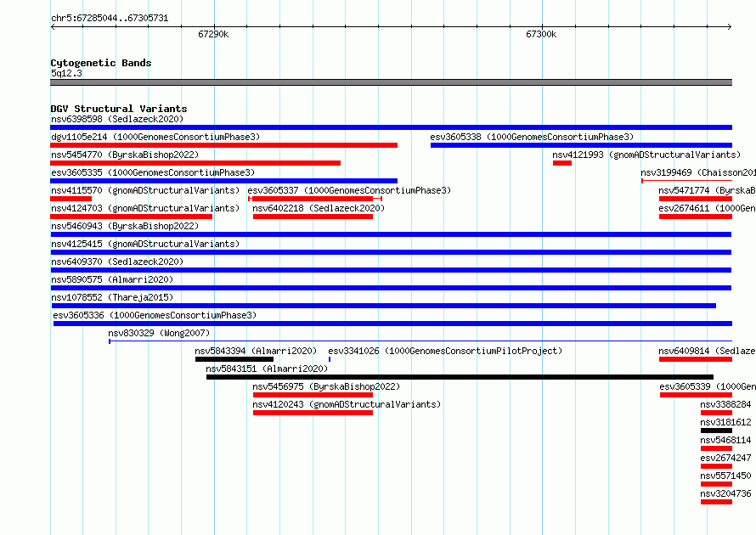Click the nsv830329 (Wong2007) label

(159, 333)
